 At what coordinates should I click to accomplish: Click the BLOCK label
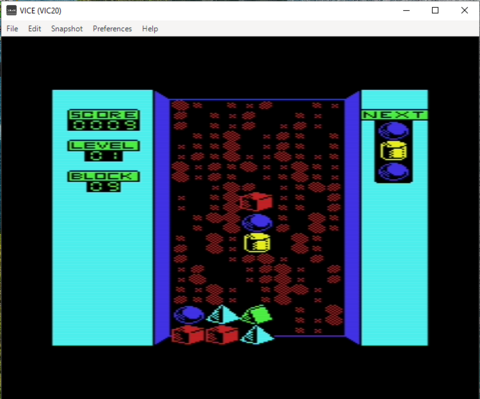tap(104, 176)
